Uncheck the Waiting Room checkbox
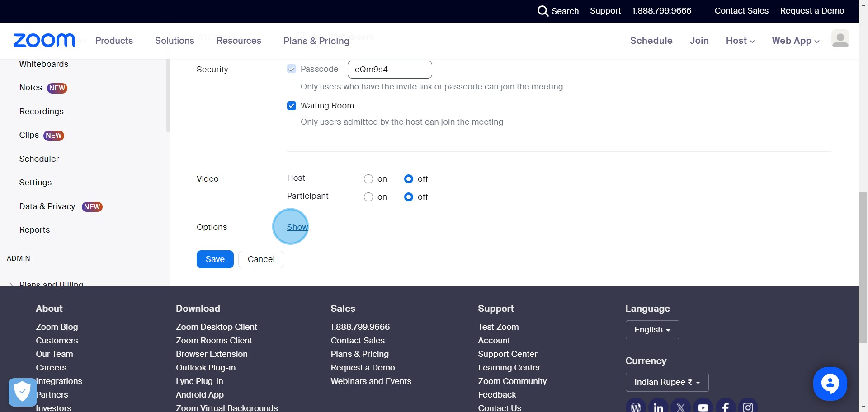The width and height of the screenshot is (868, 412). click(292, 106)
